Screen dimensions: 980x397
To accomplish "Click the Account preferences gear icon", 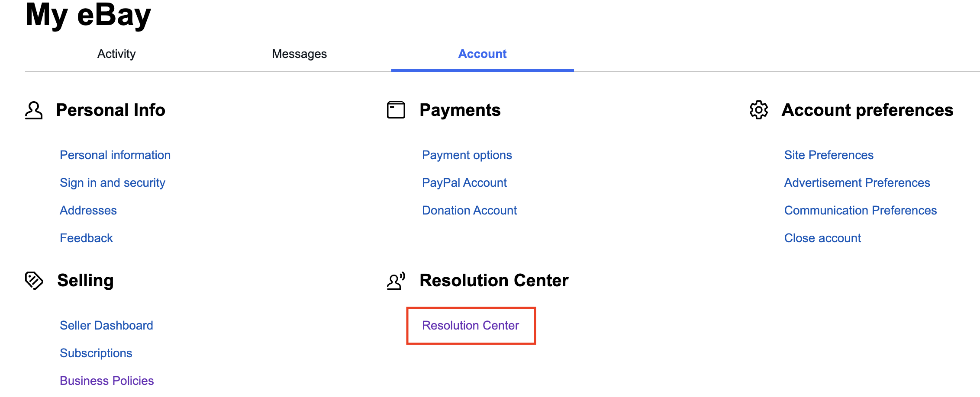I will (x=758, y=110).
